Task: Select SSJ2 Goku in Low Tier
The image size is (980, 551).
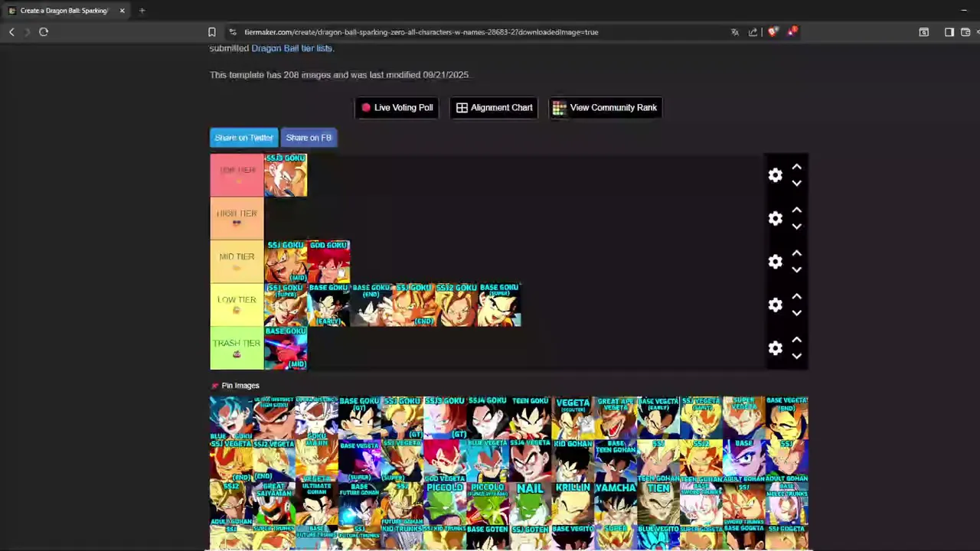Action: coord(456,305)
